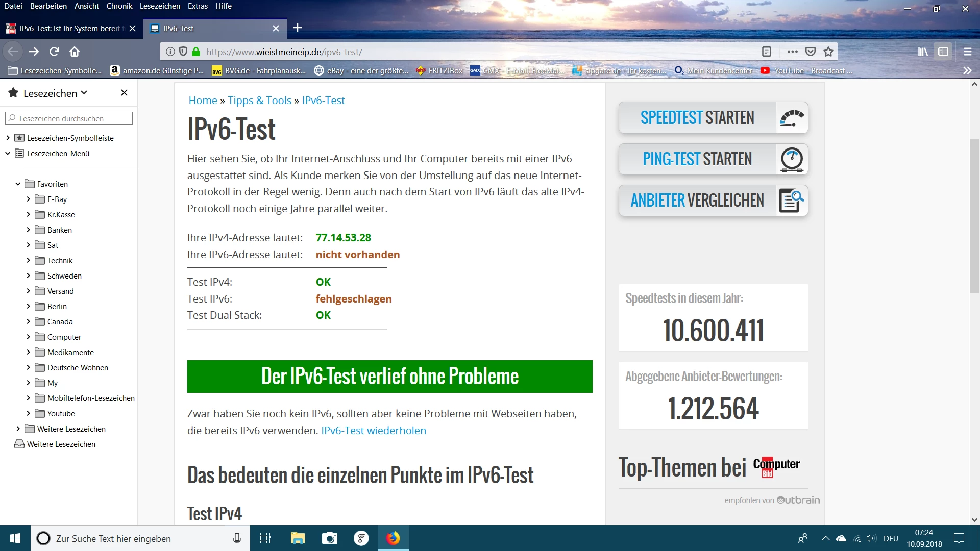Open reader view icon in address bar
Viewport: 980px width, 551px height.
[766, 52]
